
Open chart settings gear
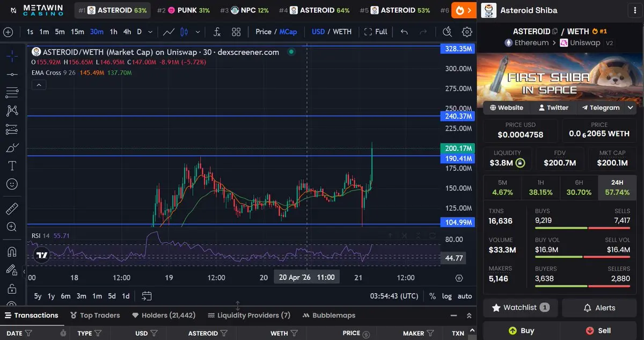tap(467, 32)
